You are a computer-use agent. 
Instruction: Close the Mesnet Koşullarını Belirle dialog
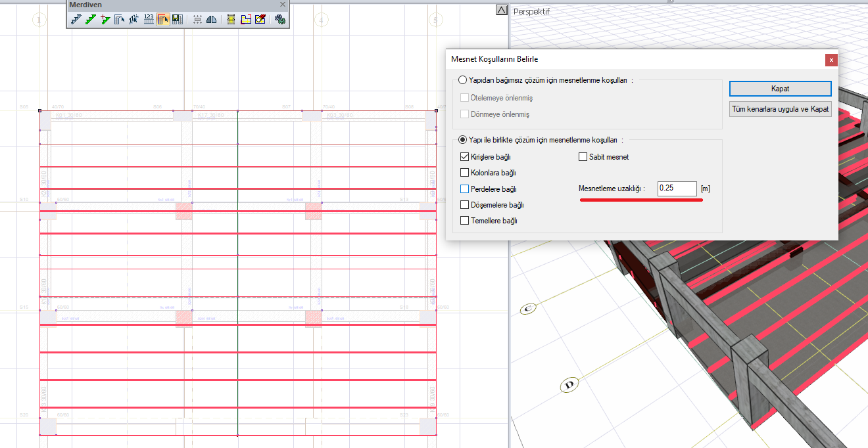pyautogui.click(x=831, y=60)
